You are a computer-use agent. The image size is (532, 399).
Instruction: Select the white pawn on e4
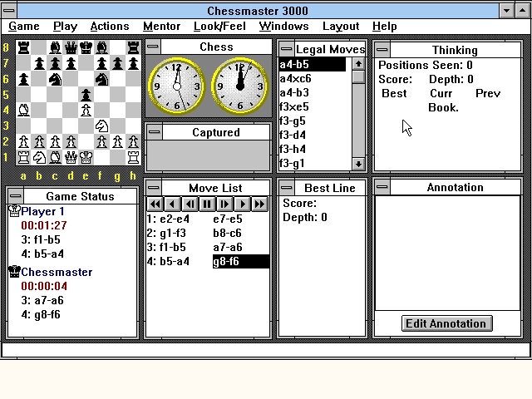(86, 110)
